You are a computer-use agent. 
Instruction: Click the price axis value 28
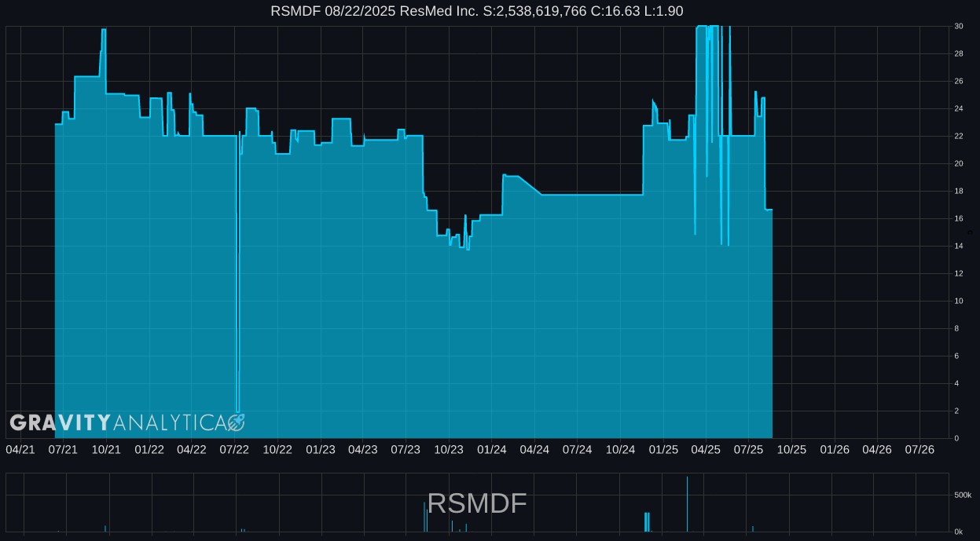pos(959,53)
